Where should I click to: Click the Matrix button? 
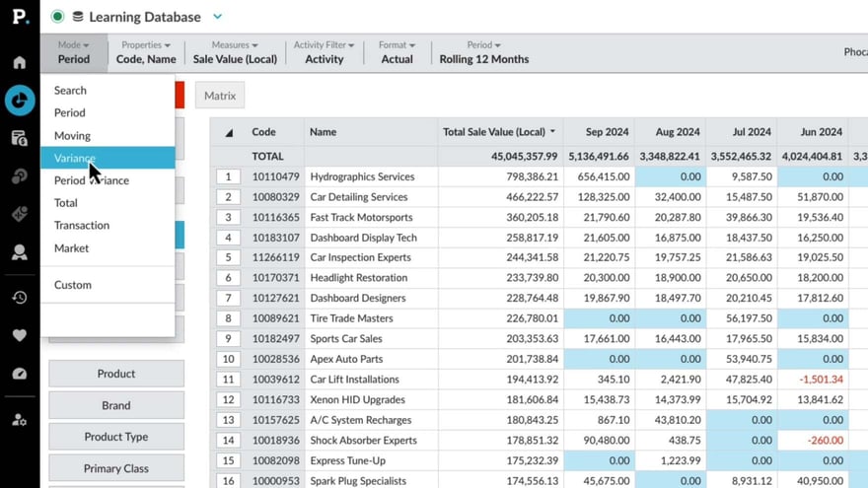pos(220,96)
